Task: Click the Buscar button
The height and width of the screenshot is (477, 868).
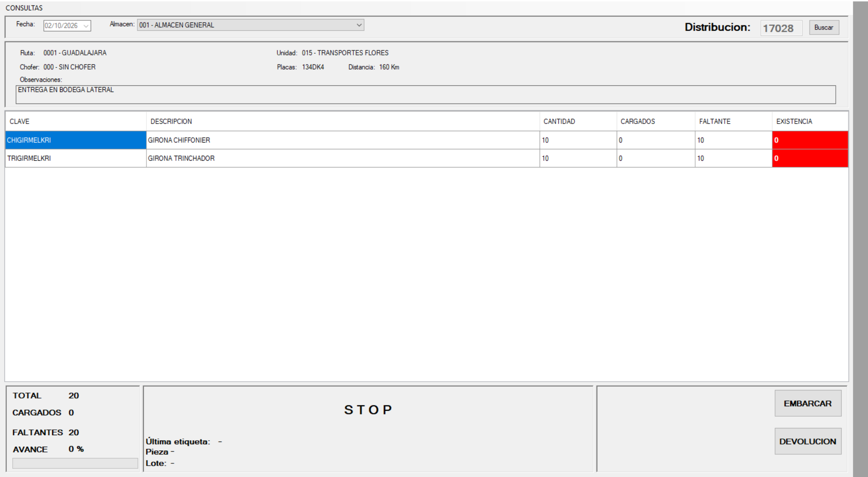Action: [824, 28]
